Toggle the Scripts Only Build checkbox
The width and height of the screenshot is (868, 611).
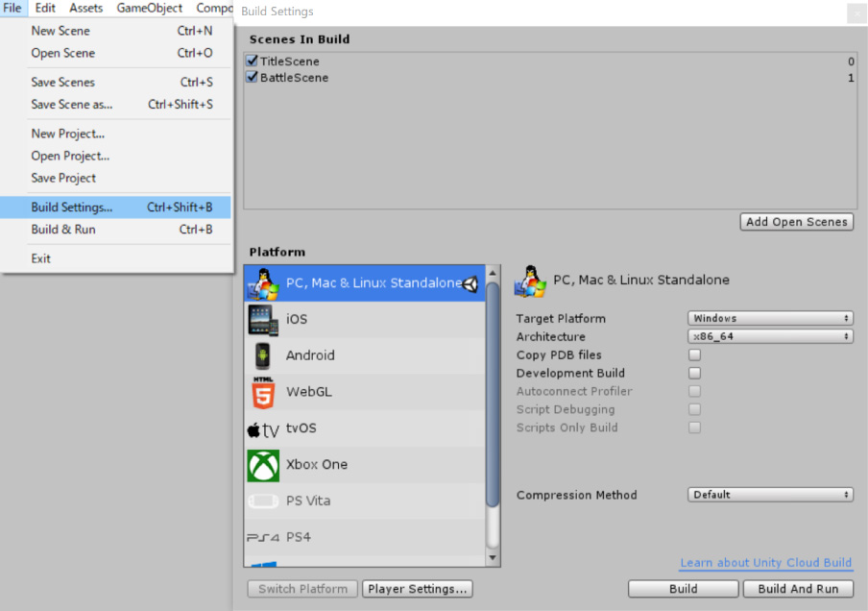point(694,428)
